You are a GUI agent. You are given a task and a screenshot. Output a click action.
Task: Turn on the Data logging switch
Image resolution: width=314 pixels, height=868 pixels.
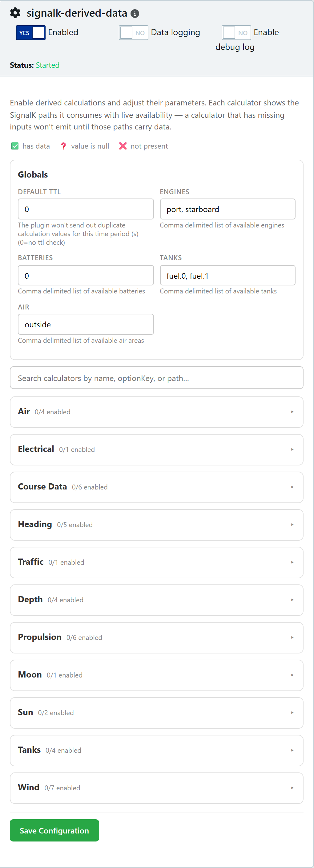point(134,33)
